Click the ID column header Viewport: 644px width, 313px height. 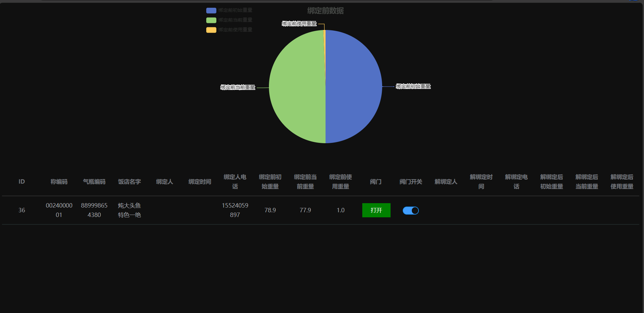point(22,182)
